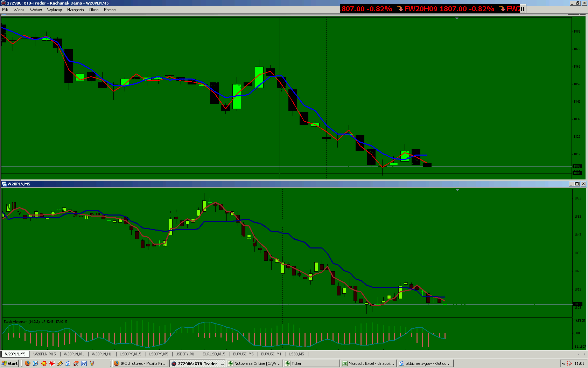Click the red sun icon in system tray
Image resolution: width=588 pixels, height=368 pixels.
click(x=569, y=363)
